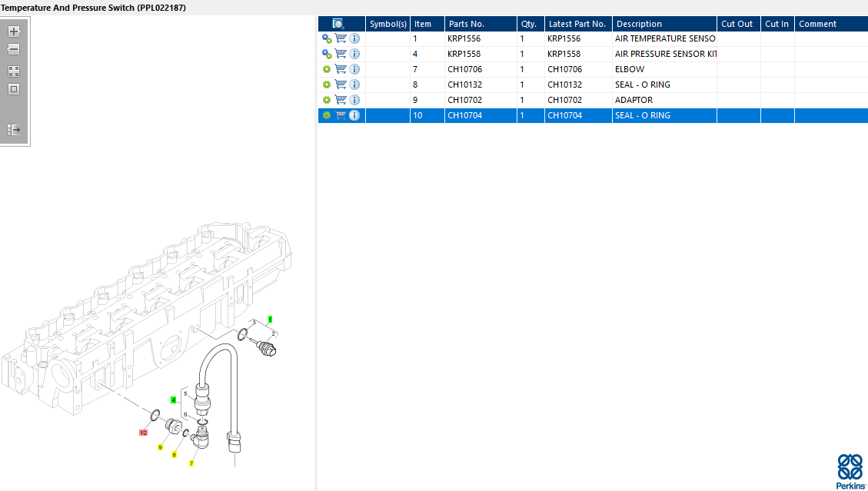Select AIR PRESSURE SENSOR KIT description cell

pos(664,54)
